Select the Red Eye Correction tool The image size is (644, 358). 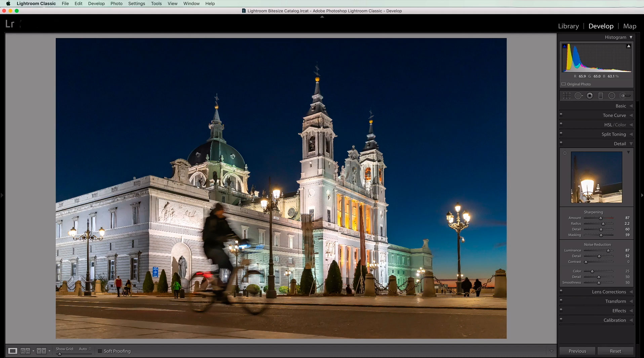tap(590, 96)
